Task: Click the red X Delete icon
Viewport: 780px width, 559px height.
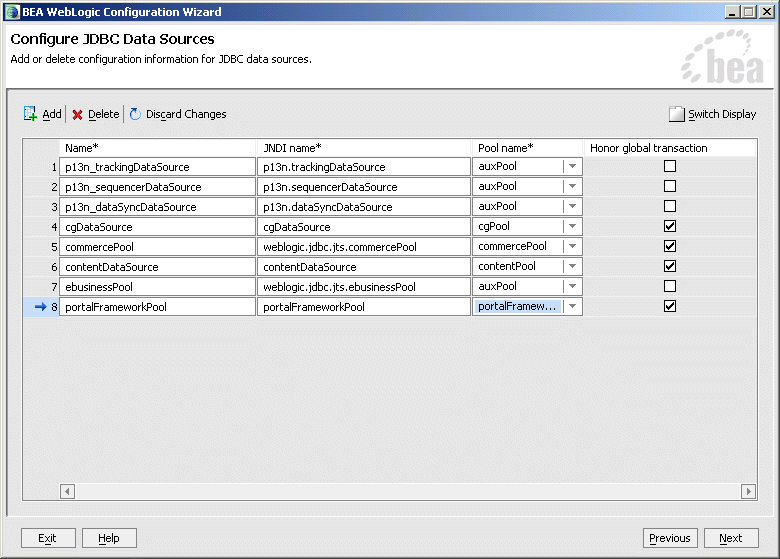Action: tap(77, 115)
